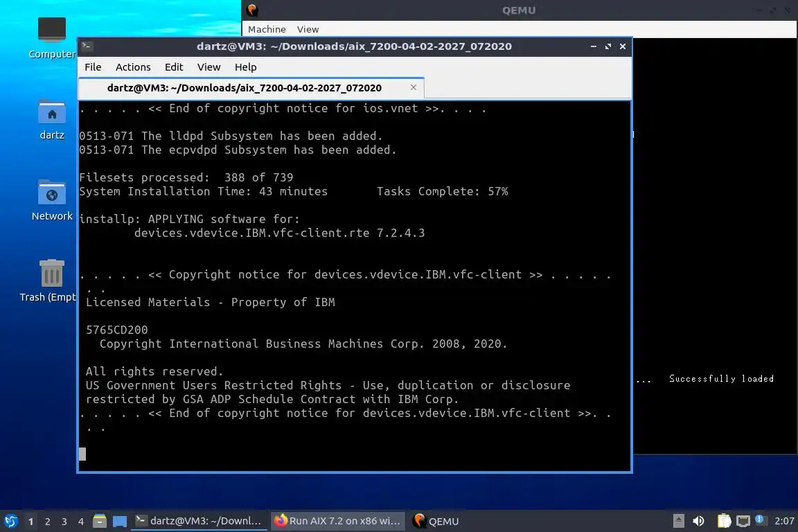This screenshot has width=798, height=532.
Task: Open the terminal View menu
Action: (x=209, y=67)
